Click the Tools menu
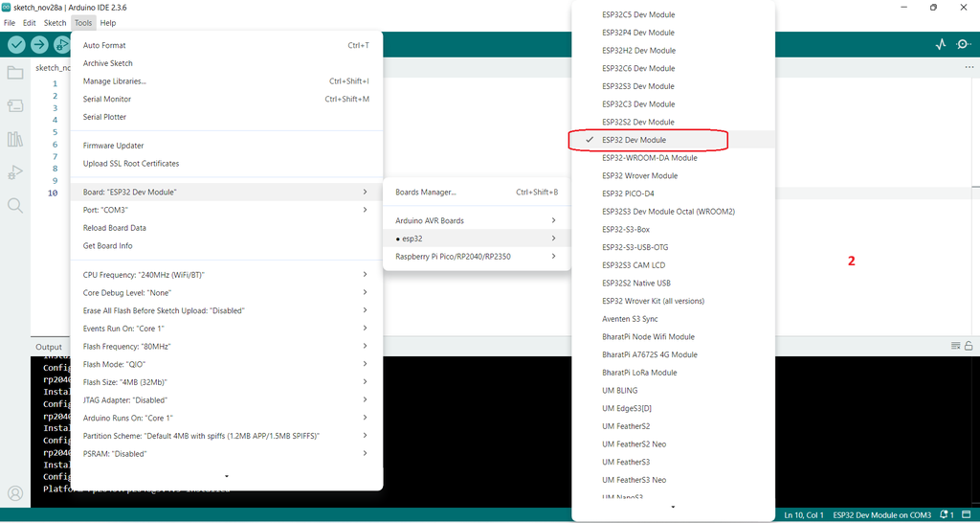Screen dimensions: 980x523 [x=83, y=23]
